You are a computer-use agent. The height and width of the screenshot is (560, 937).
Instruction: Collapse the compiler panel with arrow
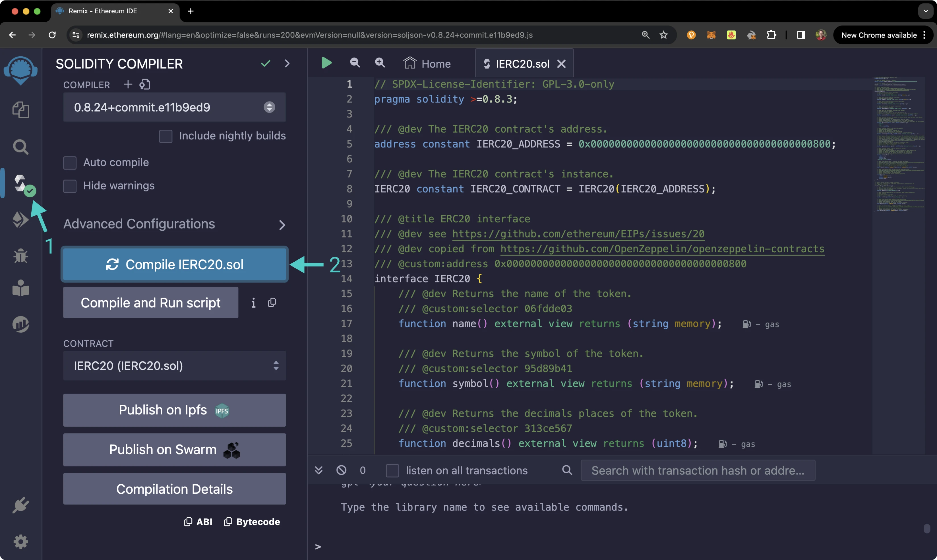tap(287, 63)
